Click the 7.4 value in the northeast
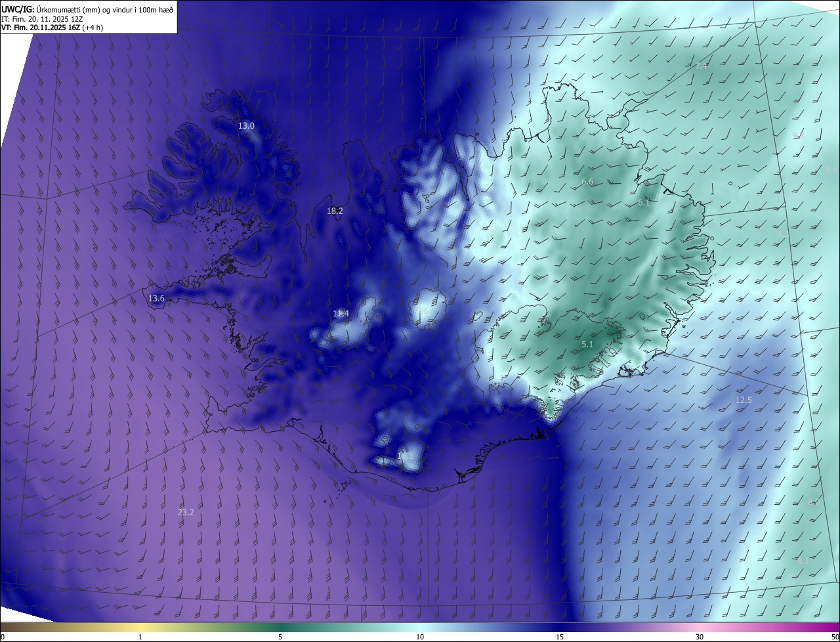Screen dimensions: 840x642 pyautogui.click(x=702, y=66)
